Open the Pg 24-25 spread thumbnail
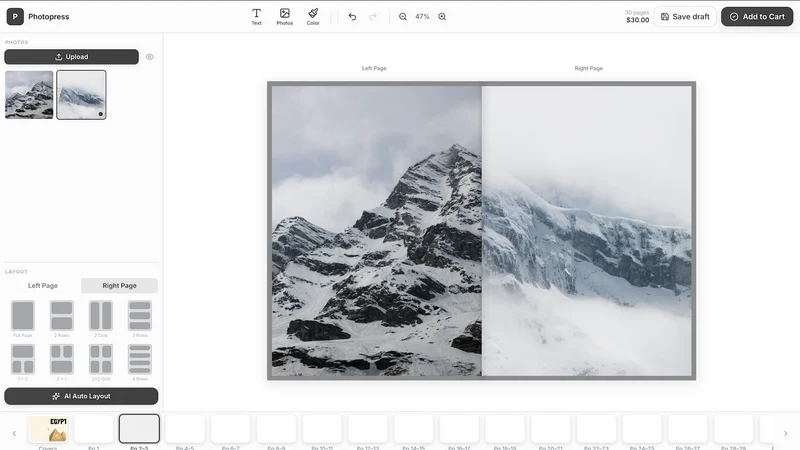This screenshot has height=450, width=800. [x=642, y=429]
